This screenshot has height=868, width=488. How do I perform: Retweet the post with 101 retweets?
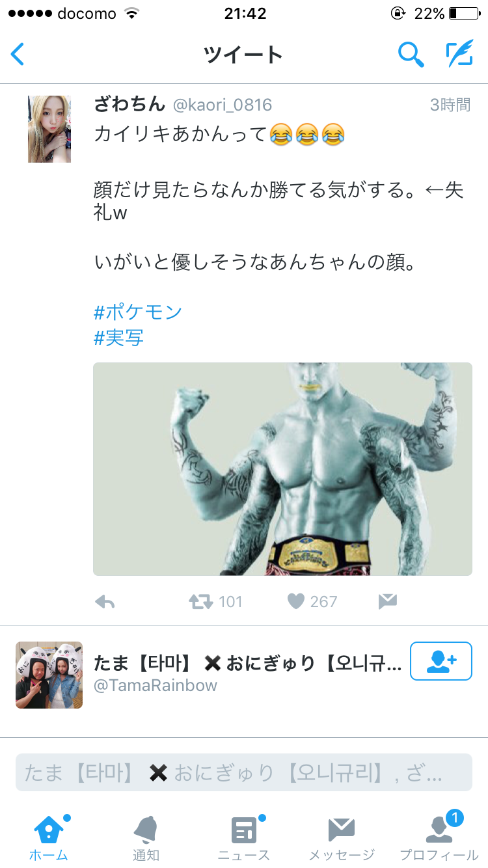200,602
